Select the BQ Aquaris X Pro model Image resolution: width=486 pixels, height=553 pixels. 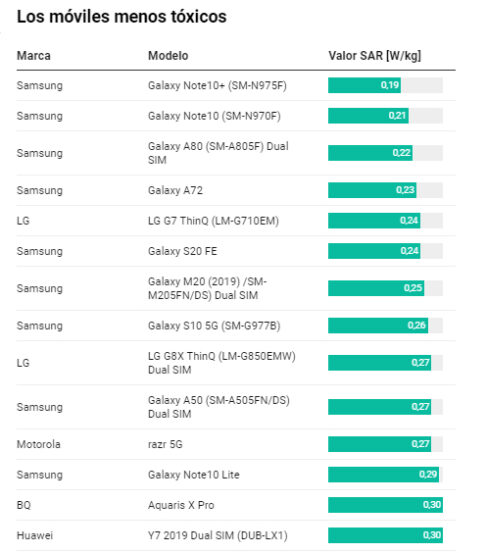[181, 505]
